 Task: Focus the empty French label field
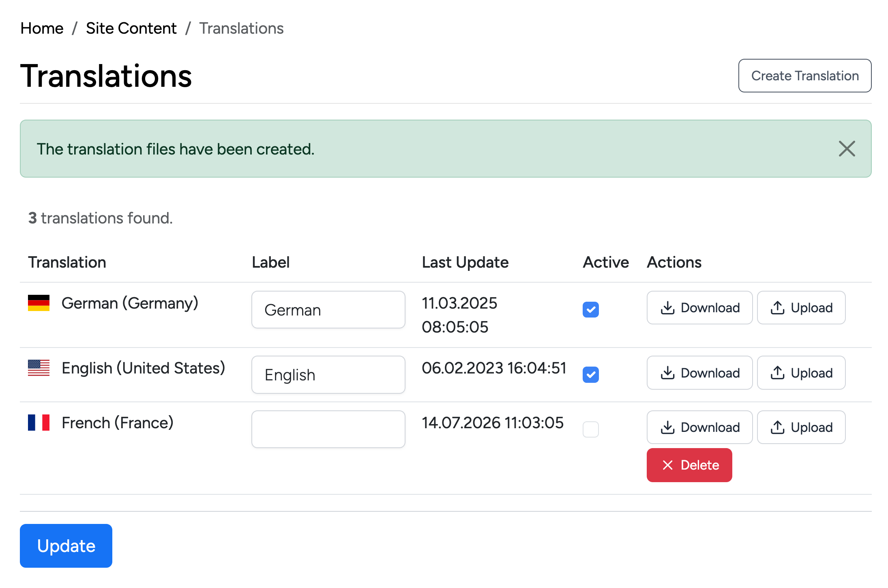(x=328, y=429)
